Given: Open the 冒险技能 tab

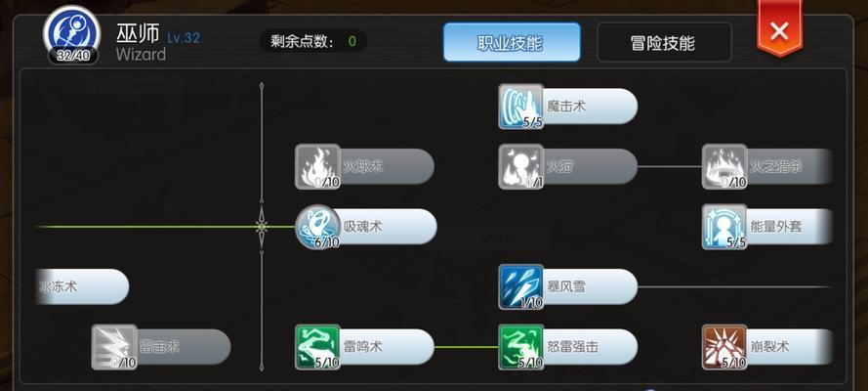Looking at the screenshot, I should [664, 43].
